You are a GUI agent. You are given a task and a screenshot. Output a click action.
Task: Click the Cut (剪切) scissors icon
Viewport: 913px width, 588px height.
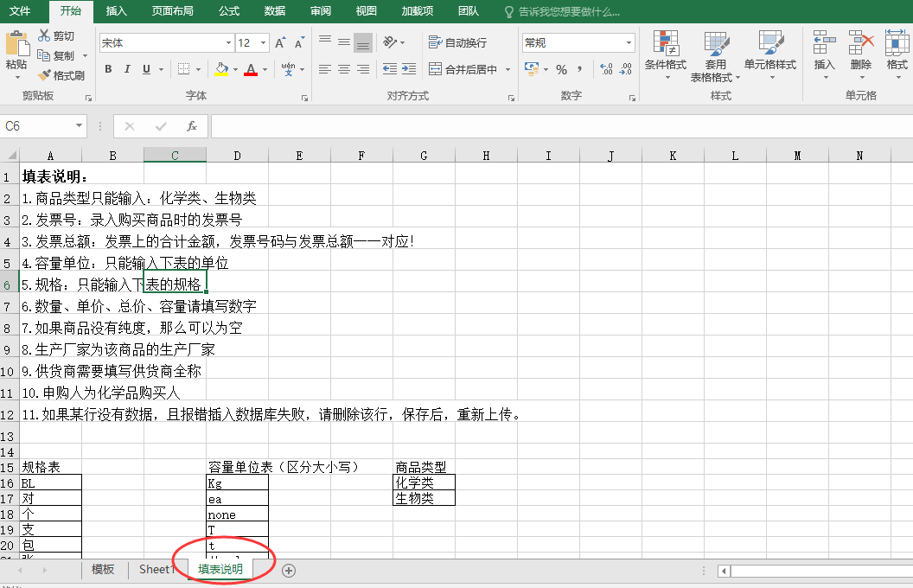pos(44,35)
